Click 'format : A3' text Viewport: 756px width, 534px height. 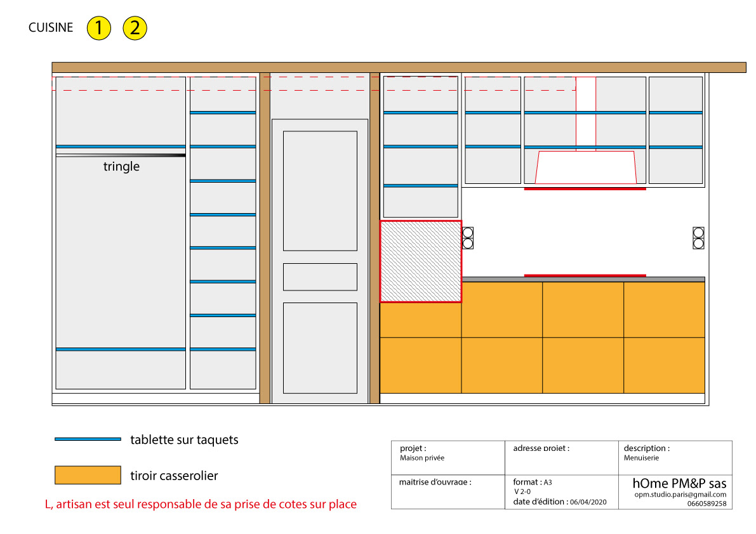pyautogui.click(x=533, y=482)
